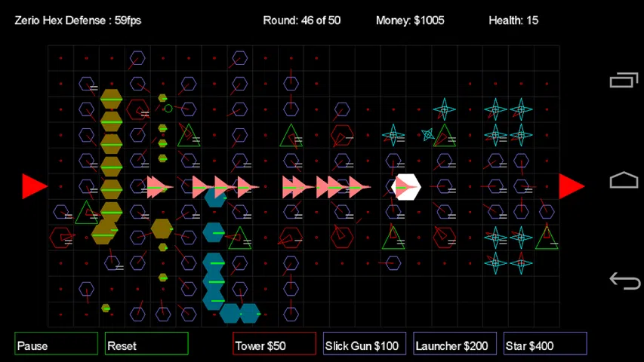Tap the Android home icon

[x=624, y=180]
